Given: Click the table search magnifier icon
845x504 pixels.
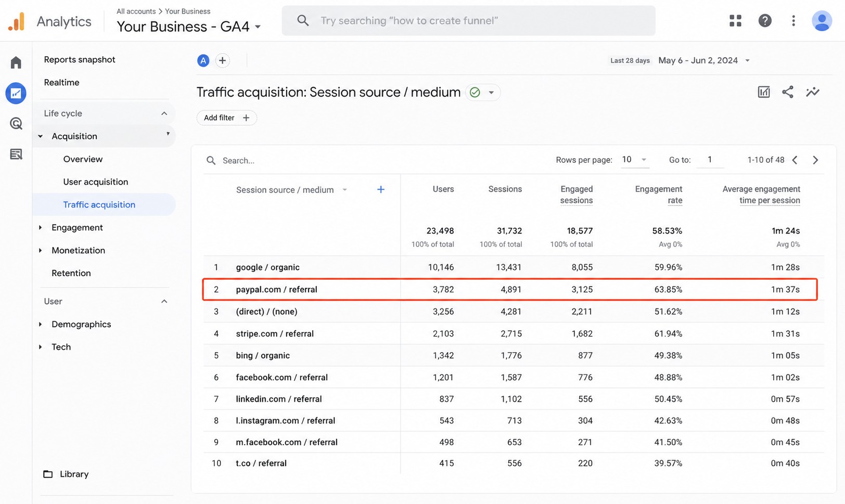Looking at the screenshot, I should pos(211,161).
